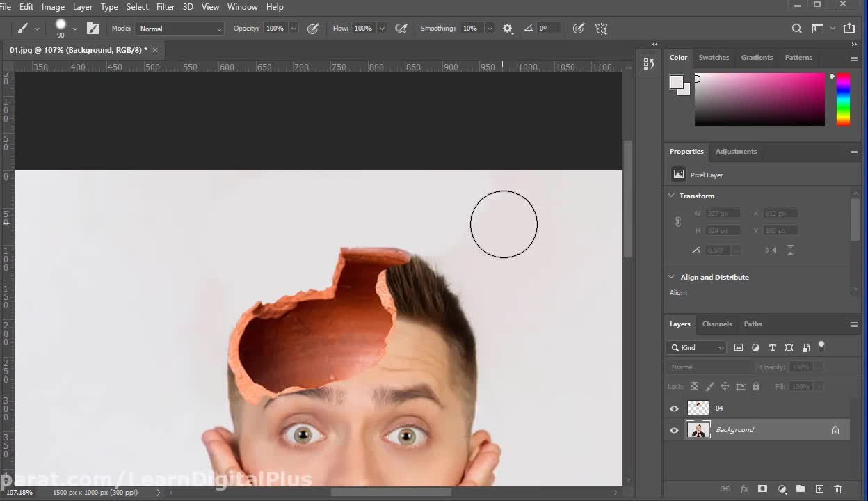Toggle pressure for opacity control

[x=313, y=29]
